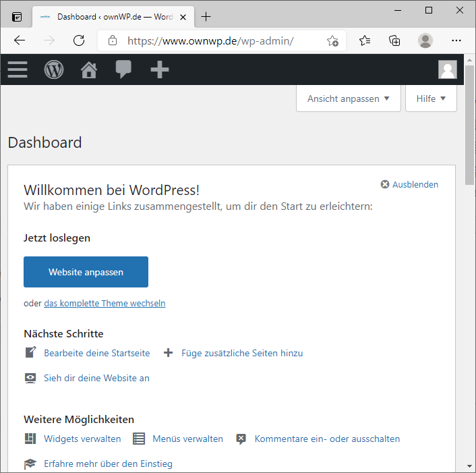Click the plus New content icon
Image resolution: width=476 pixels, height=473 pixels.
[160, 69]
